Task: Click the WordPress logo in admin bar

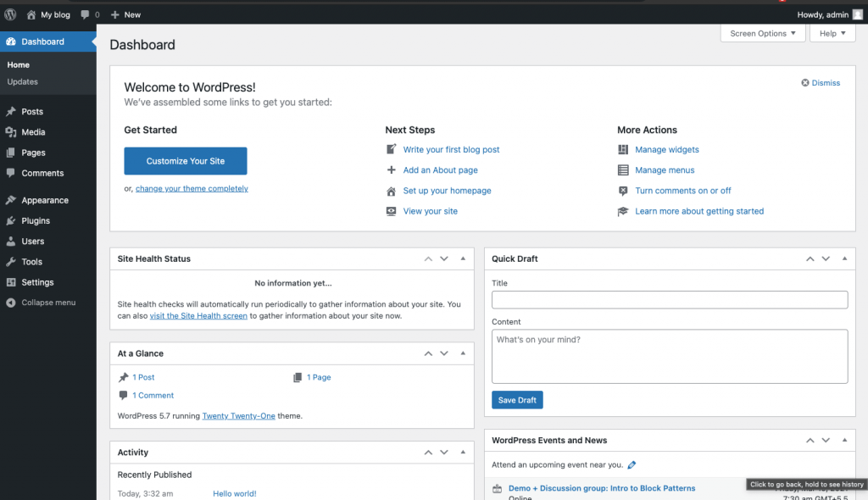Action: point(10,15)
